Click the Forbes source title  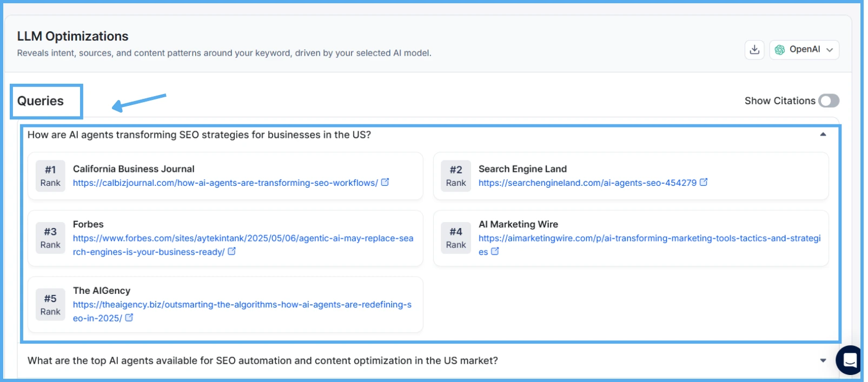[88, 224]
